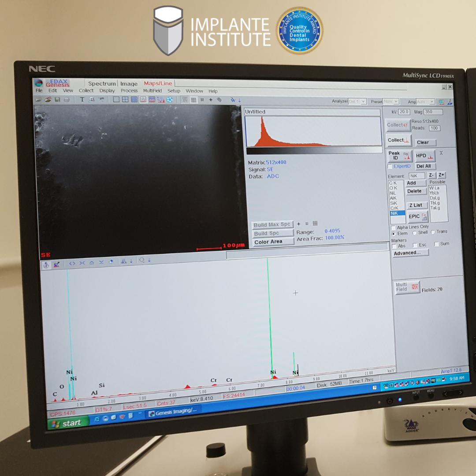
Task: Click the plus crosshair toolbar icon
Action: [211, 100]
